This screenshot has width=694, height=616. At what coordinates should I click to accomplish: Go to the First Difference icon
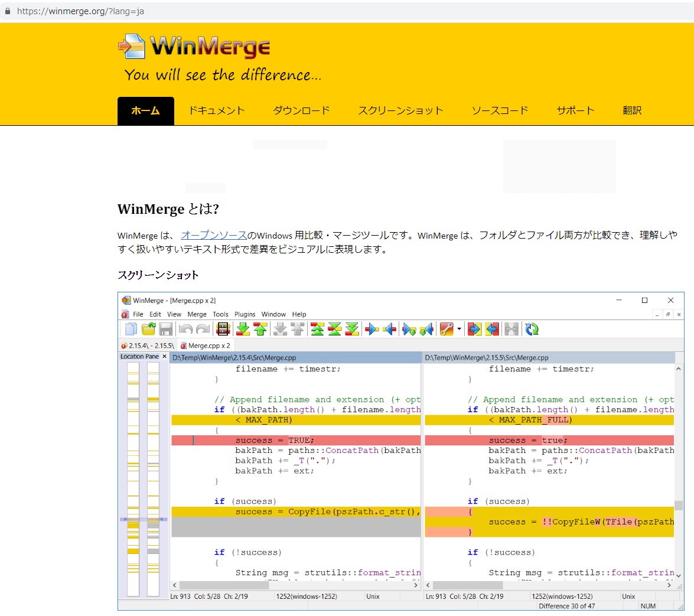[x=317, y=329]
